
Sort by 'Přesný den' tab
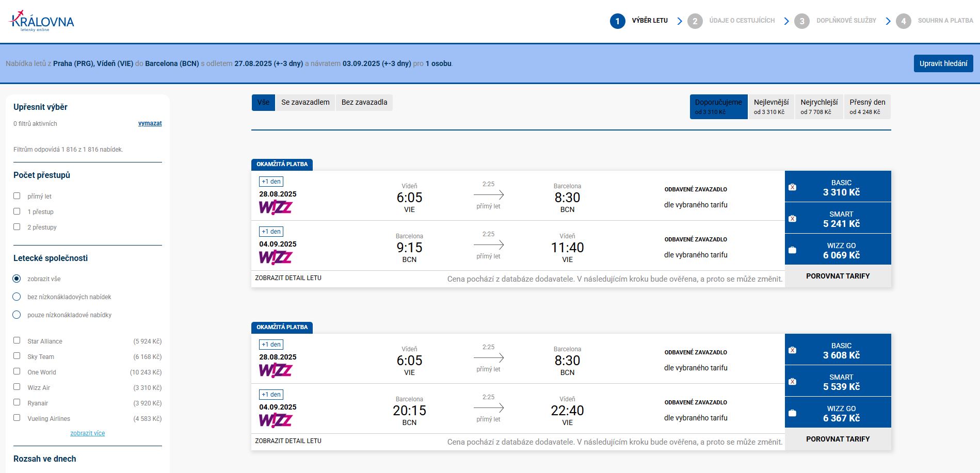867,107
